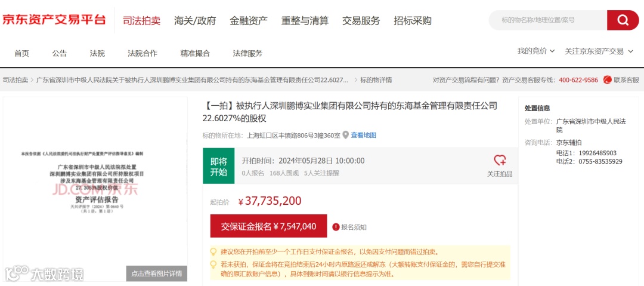Screen dimensions: 644x286
Task: Click the 处置信息 heading
Action: [x=537, y=108]
